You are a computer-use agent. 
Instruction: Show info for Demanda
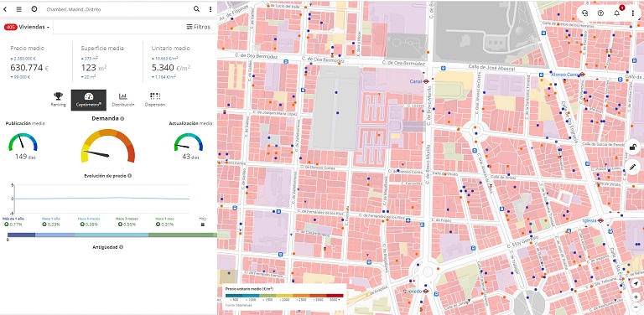point(122,118)
